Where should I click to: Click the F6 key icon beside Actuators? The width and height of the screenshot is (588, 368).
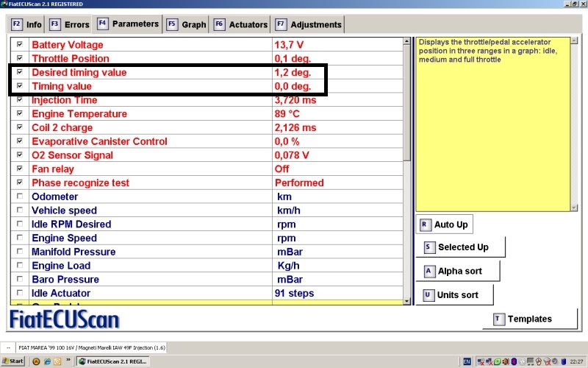pyautogui.click(x=219, y=24)
